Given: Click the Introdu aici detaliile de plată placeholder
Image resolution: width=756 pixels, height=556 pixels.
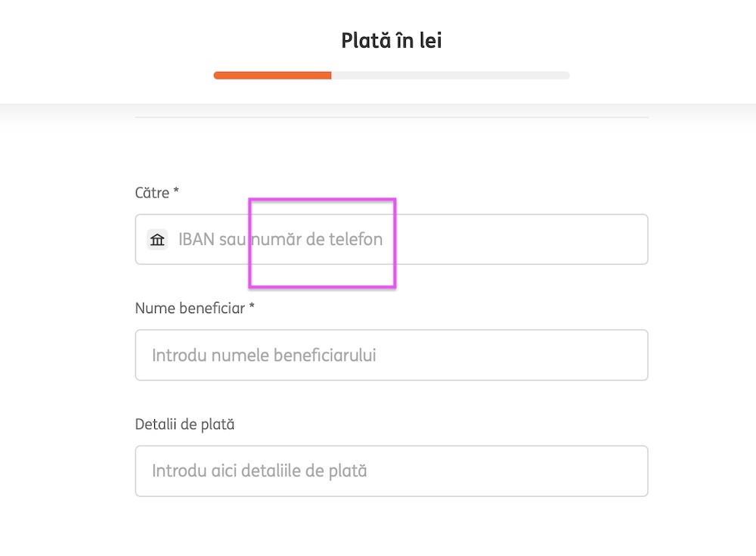Looking at the screenshot, I should [259, 471].
